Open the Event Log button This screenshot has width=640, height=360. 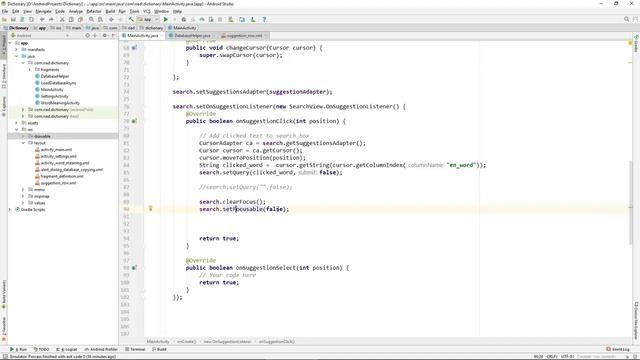click(618, 349)
